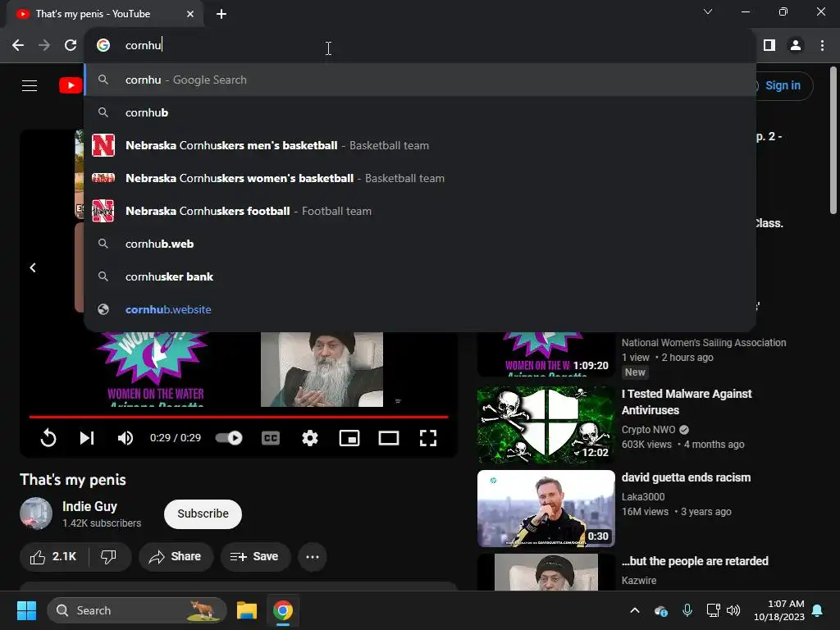
Task: Open the Indie Guy channel name
Action: (x=89, y=506)
